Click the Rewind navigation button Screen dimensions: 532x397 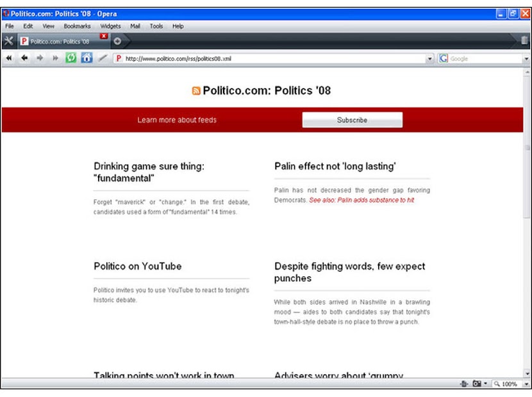coord(9,58)
